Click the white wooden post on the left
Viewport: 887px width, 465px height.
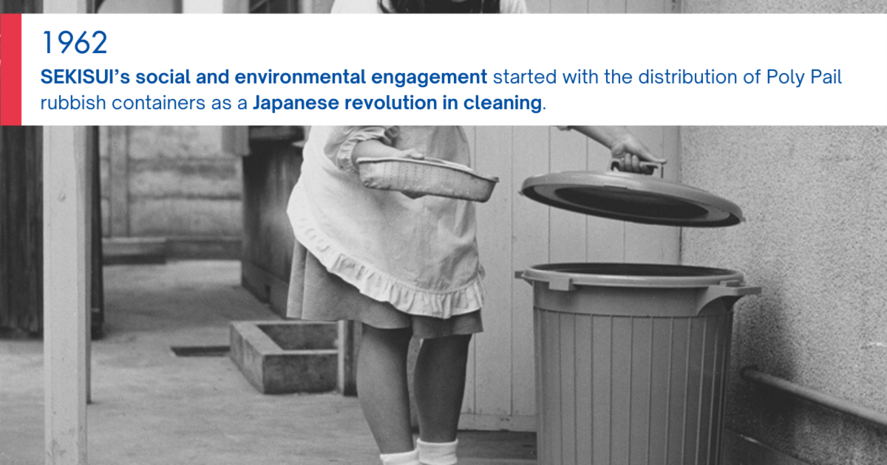[x=66, y=294]
